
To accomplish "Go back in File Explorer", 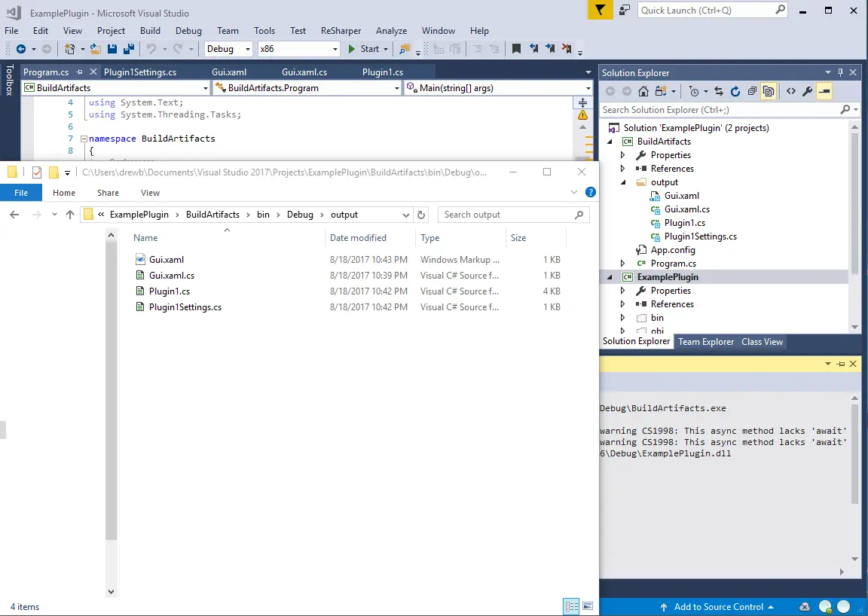I will click(14, 215).
